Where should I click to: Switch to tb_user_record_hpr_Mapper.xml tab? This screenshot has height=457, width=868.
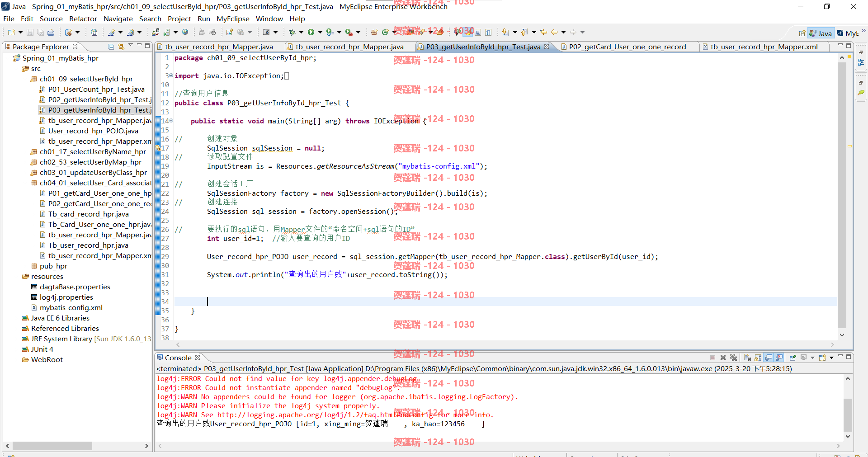(764, 47)
